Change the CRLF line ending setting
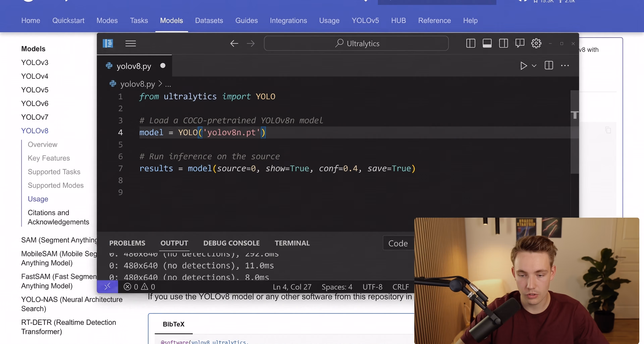The width and height of the screenshot is (644, 344). tap(400, 287)
